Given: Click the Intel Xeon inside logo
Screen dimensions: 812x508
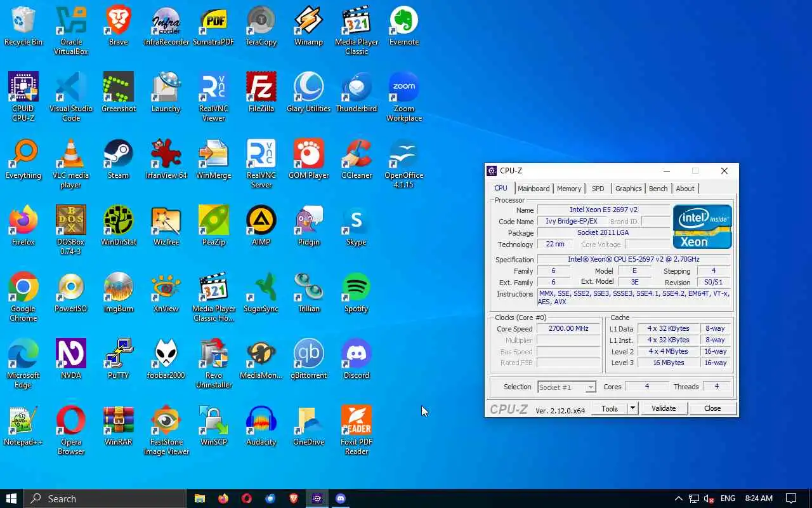Looking at the screenshot, I should (x=702, y=226).
